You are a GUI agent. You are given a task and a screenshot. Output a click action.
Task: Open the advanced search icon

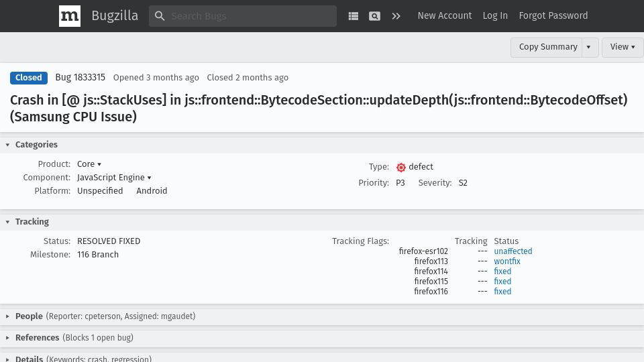374,16
